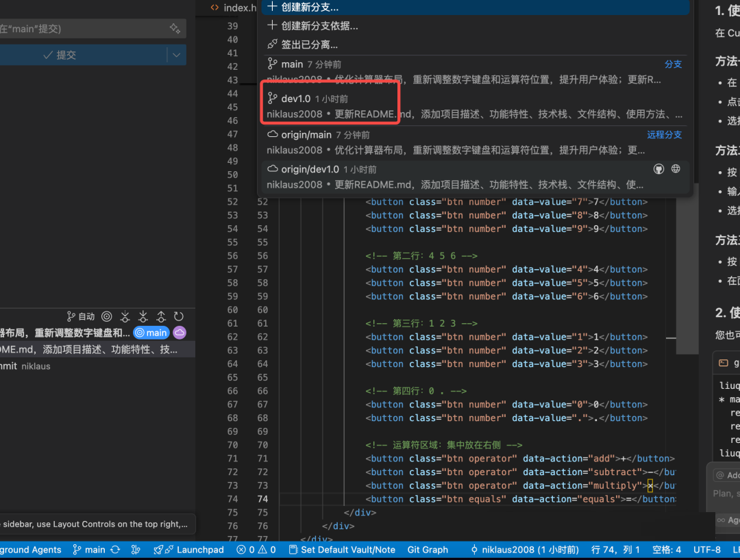Refresh the source control graph

pyautogui.click(x=178, y=317)
